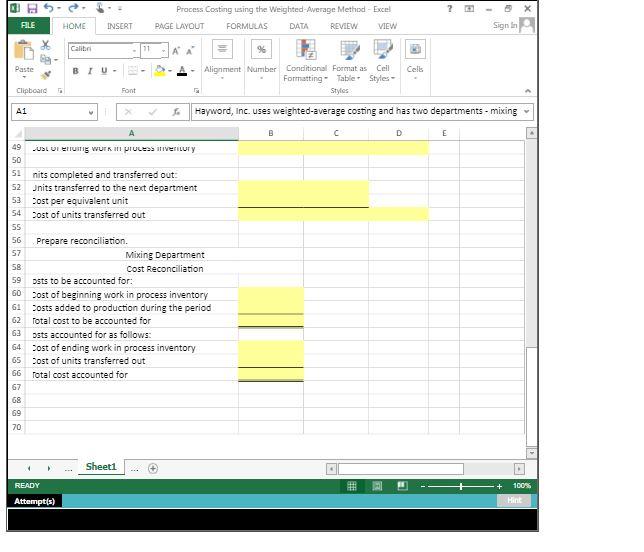Open Cell Styles gallery
The width and height of the screenshot is (644, 552).
click(382, 61)
